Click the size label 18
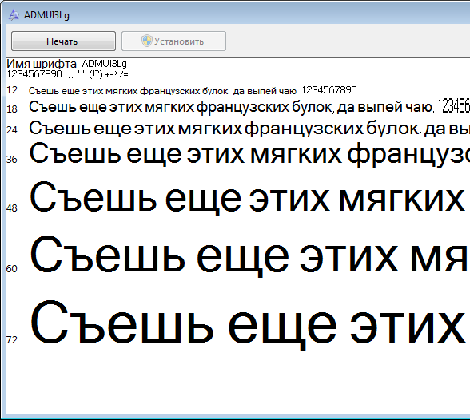The image size is (470, 420). (x=12, y=109)
